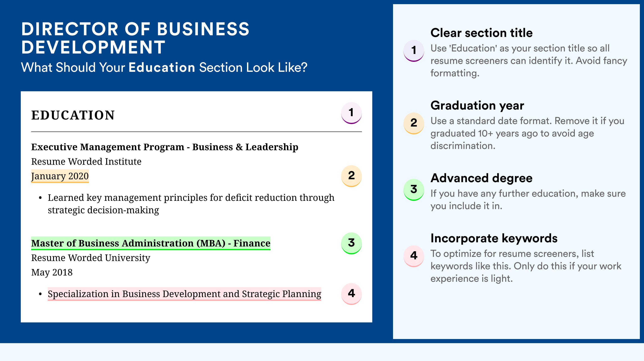Click 'Resume Worded University' text
This screenshot has width=644, height=361.
pyautogui.click(x=91, y=258)
